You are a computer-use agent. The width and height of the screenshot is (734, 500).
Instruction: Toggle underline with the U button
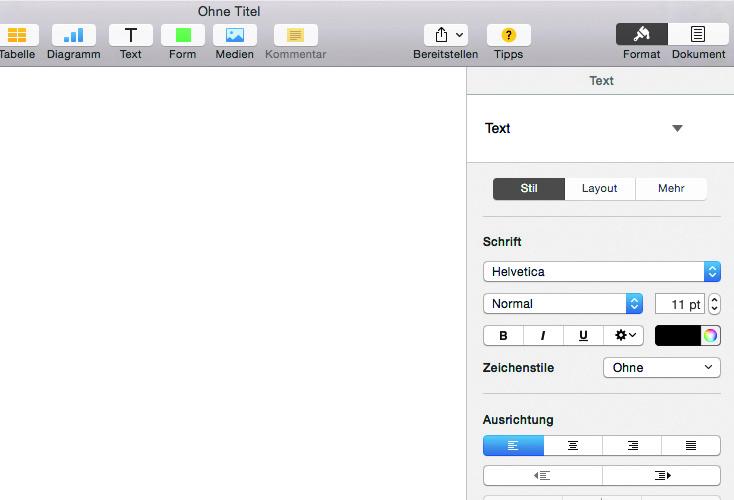(x=583, y=336)
